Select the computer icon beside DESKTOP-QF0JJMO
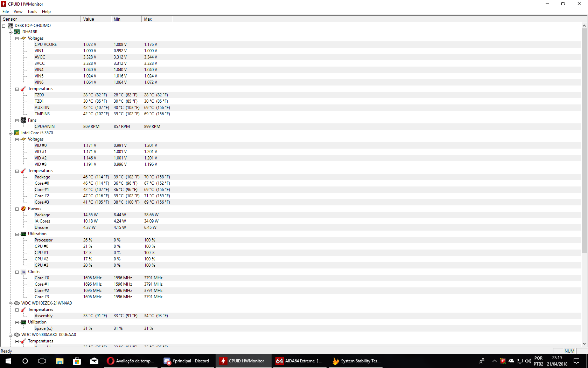 pyautogui.click(x=10, y=26)
